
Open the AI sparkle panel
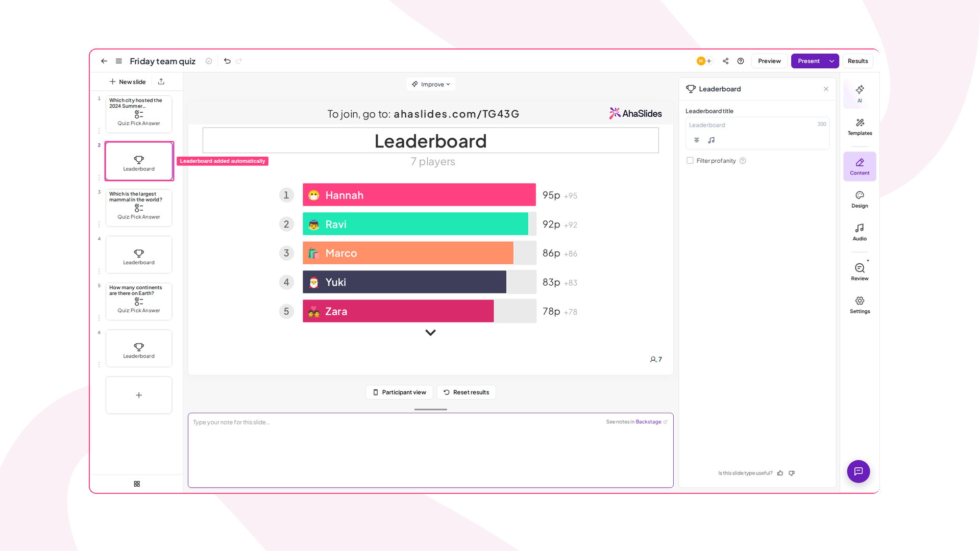tap(860, 93)
